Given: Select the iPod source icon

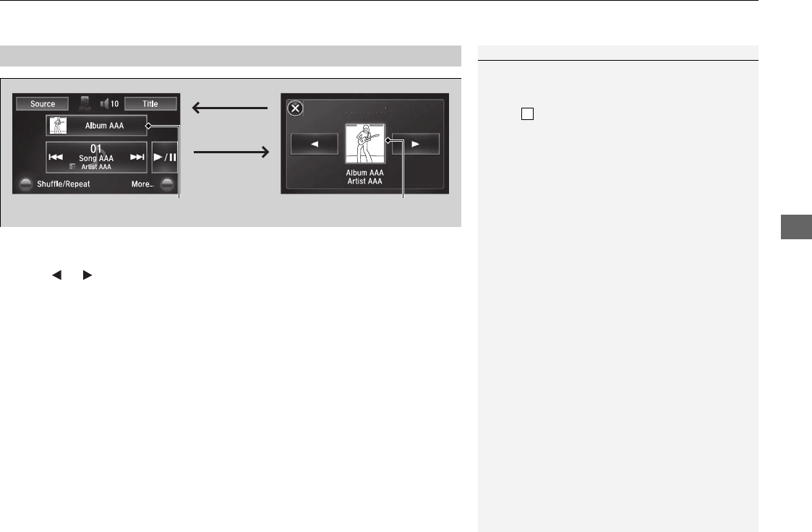Looking at the screenshot, I should [85, 103].
